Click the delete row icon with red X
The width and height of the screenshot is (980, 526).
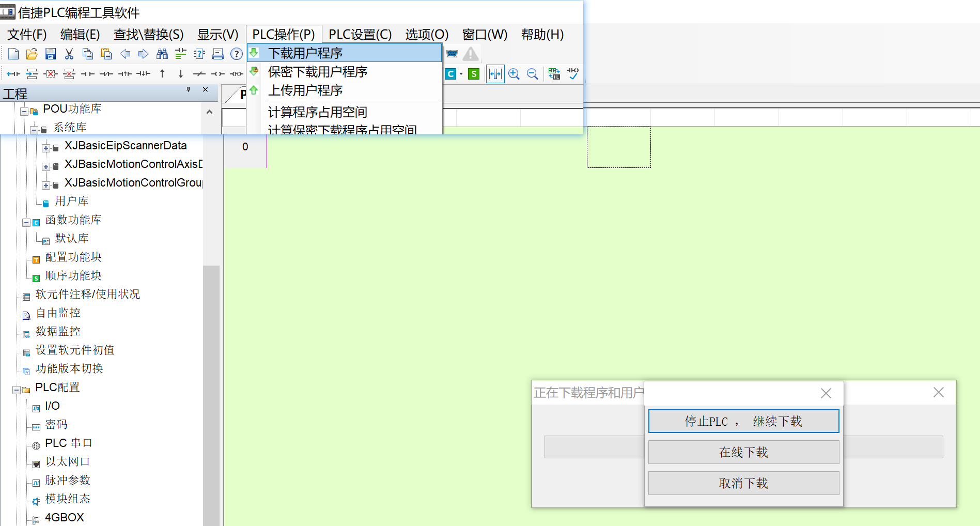pos(69,74)
